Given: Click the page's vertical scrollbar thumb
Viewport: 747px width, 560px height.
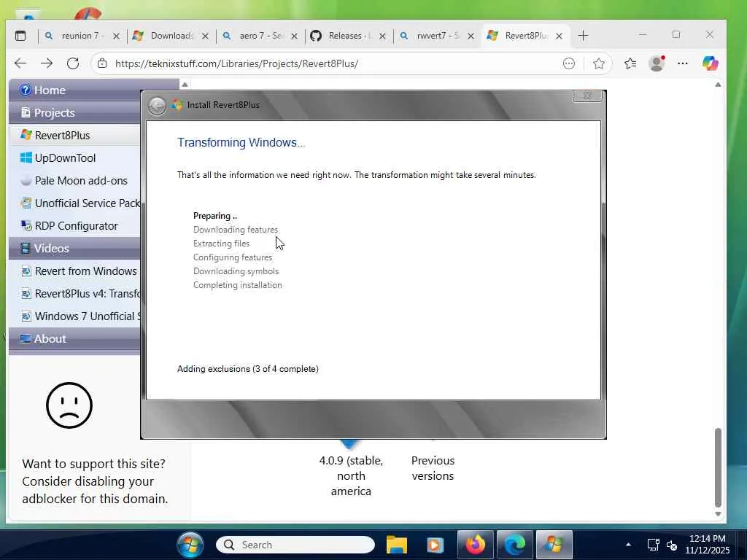Looking at the screenshot, I should click(x=718, y=467).
